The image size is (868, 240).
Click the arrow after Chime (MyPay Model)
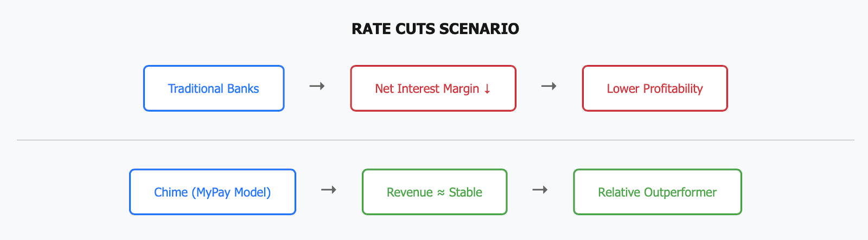[329, 190]
